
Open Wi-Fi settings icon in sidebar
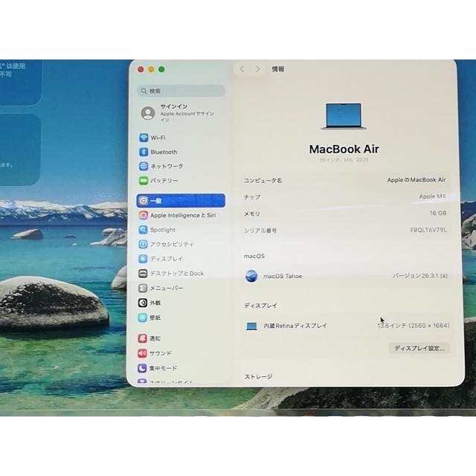[x=144, y=138]
